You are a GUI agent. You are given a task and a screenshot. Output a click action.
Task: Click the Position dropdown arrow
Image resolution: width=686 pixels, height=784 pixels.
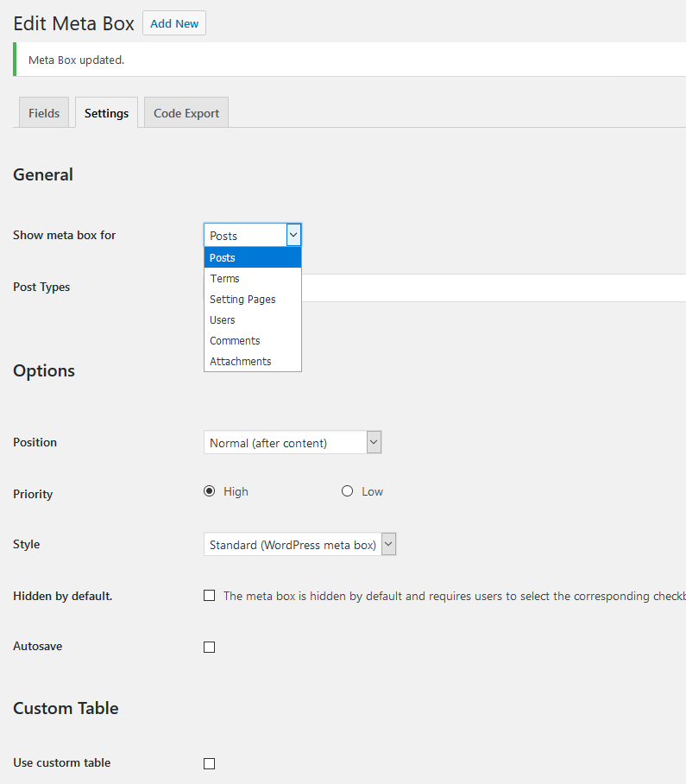click(x=374, y=443)
